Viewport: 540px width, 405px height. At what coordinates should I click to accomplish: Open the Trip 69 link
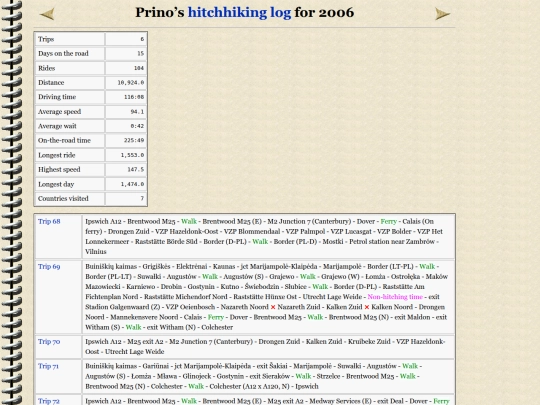[49, 267]
